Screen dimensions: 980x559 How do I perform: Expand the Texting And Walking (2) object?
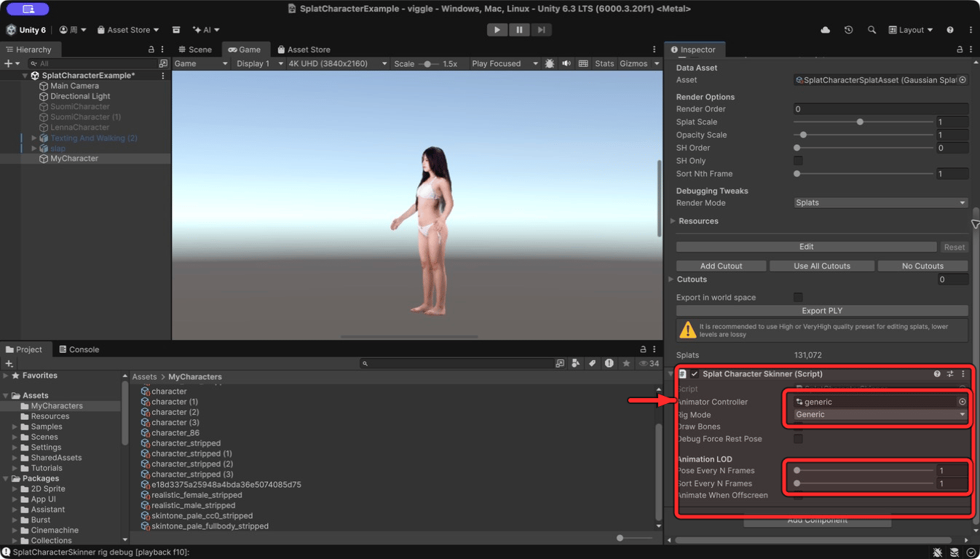tap(33, 138)
